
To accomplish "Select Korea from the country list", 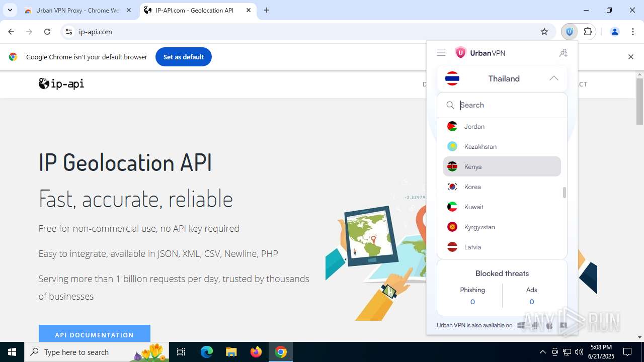I will pyautogui.click(x=502, y=187).
